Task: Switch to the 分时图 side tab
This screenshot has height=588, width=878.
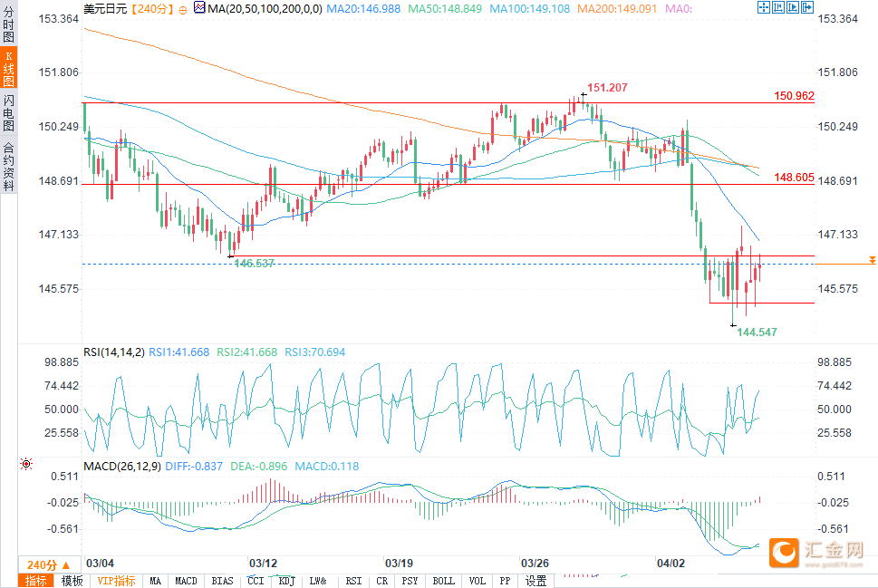Action: pyautogui.click(x=8, y=24)
